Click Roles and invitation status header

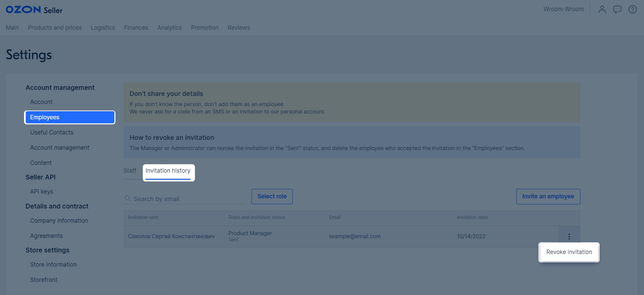click(x=257, y=217)
